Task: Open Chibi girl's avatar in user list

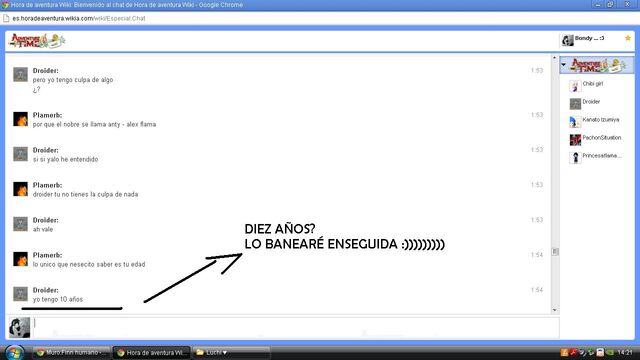Action: [x=575, y=86]
